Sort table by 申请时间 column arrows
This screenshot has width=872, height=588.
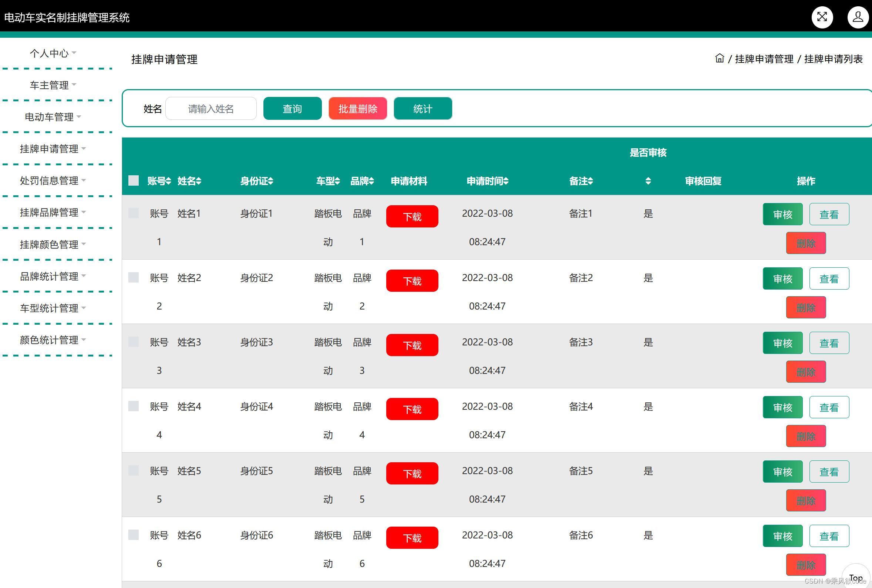click(506, 181)
